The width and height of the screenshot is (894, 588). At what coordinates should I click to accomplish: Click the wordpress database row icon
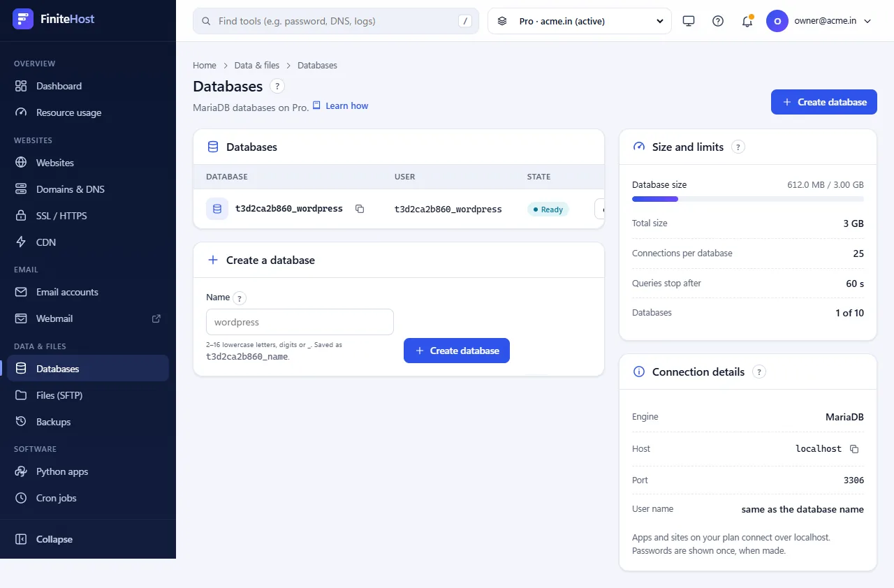click(x=217, y=209)
